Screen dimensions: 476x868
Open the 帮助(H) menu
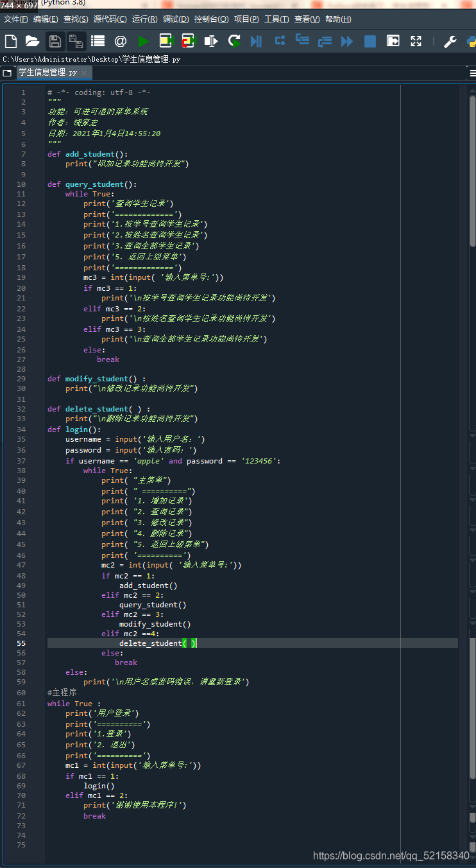[x=338, y=19]
